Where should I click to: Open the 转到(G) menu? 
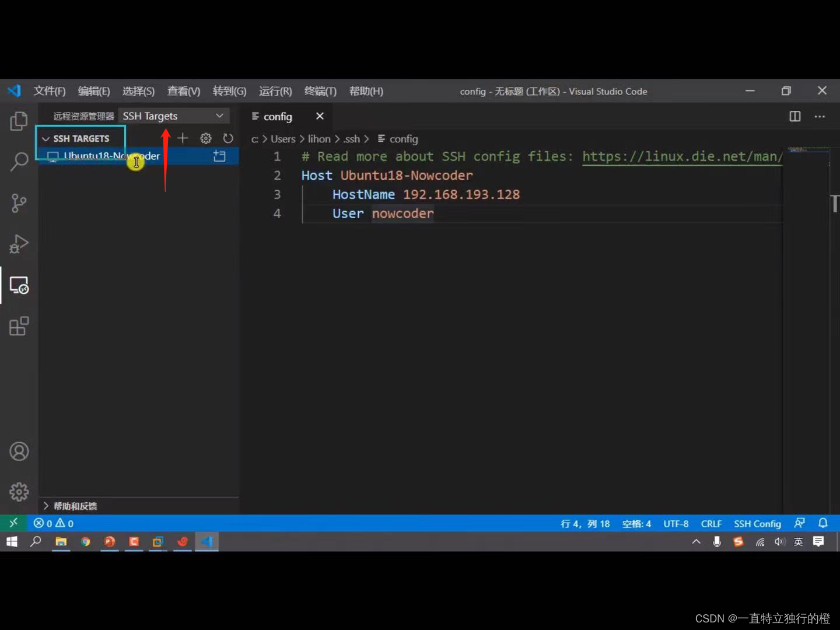229,91
